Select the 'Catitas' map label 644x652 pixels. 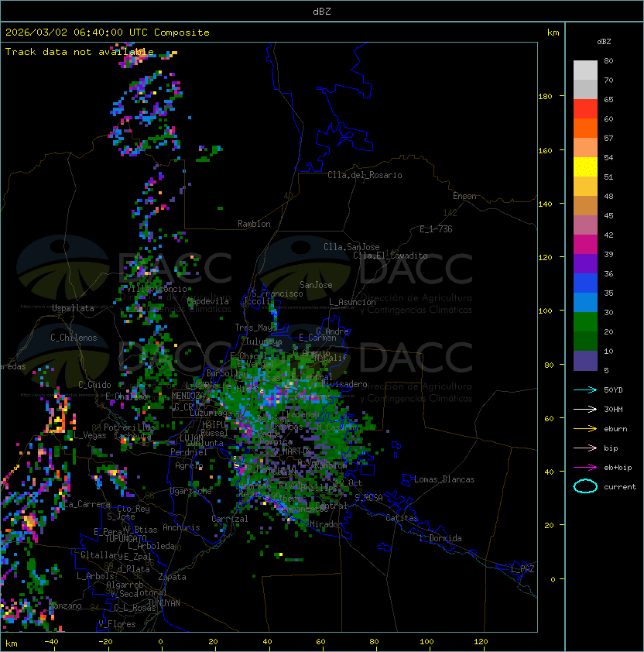tap(402, 518)
